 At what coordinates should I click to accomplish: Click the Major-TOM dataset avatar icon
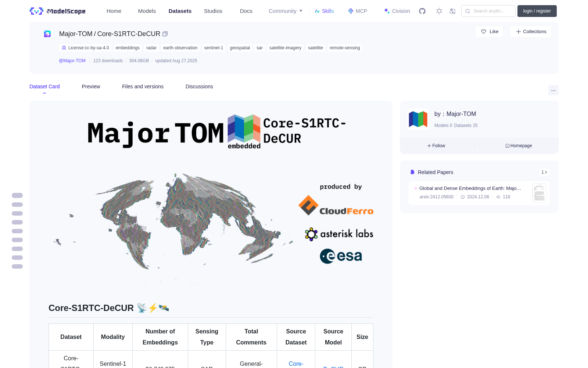point(47,34)
